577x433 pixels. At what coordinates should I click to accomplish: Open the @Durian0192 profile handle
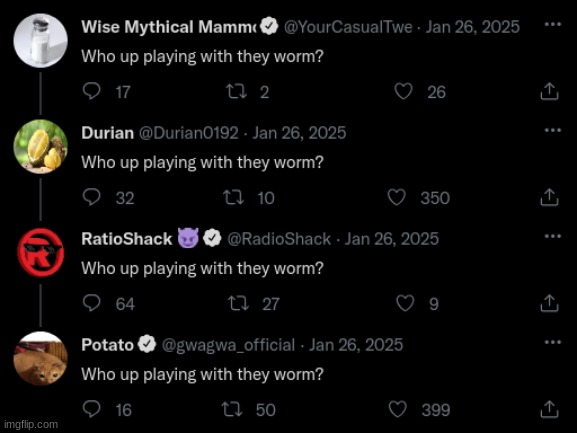[189, 133]
